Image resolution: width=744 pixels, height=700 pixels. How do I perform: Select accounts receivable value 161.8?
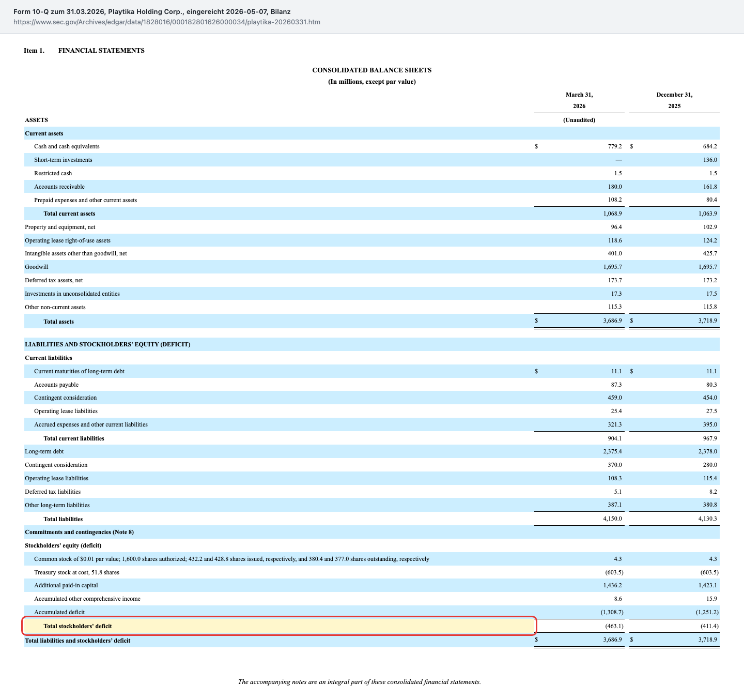710,187
